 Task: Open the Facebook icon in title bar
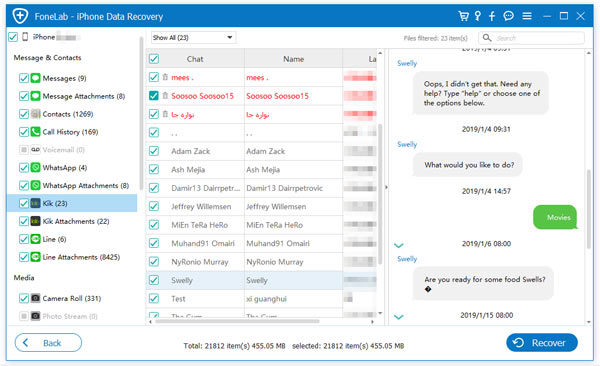[x=492, y=16]
